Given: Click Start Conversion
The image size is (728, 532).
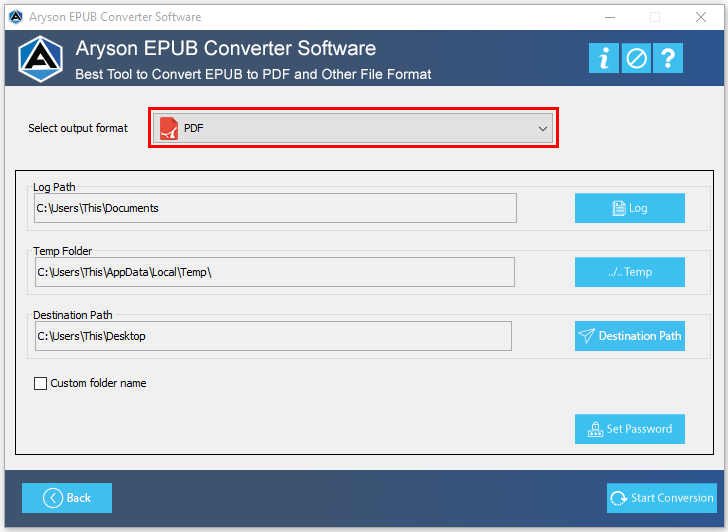Looking at the screenshot, I should click(662, 498).
